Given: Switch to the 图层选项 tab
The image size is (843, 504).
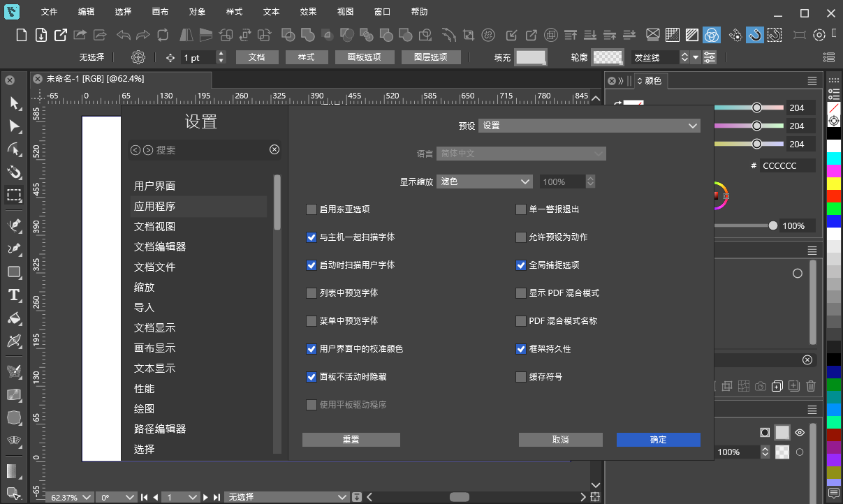Looking at the screenshot, I should click(x=431, y=57).
